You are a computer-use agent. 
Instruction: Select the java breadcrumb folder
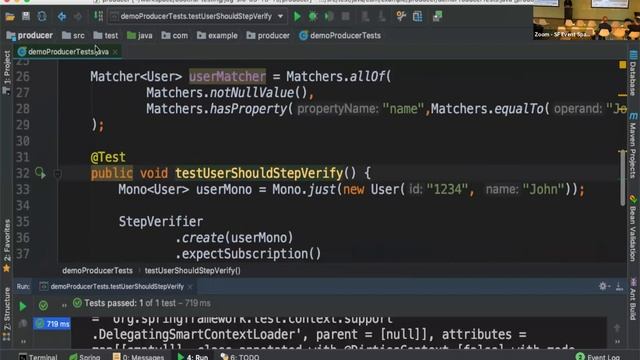pos(140,36)
